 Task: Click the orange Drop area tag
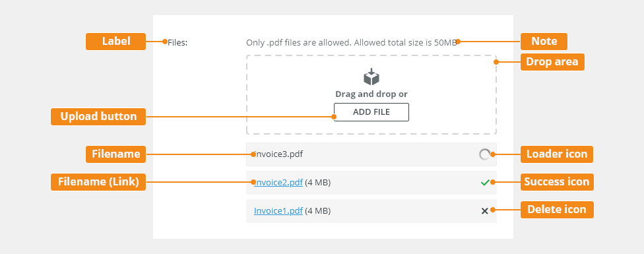click(552, 62)
